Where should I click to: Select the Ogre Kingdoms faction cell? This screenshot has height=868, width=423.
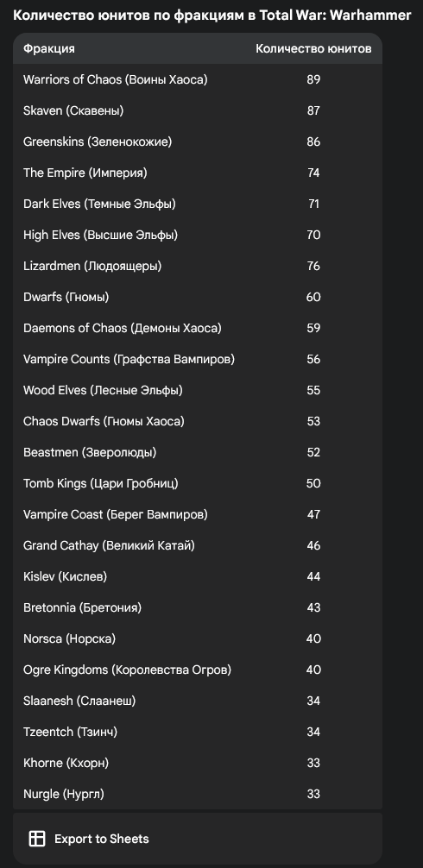click(128, 670)
